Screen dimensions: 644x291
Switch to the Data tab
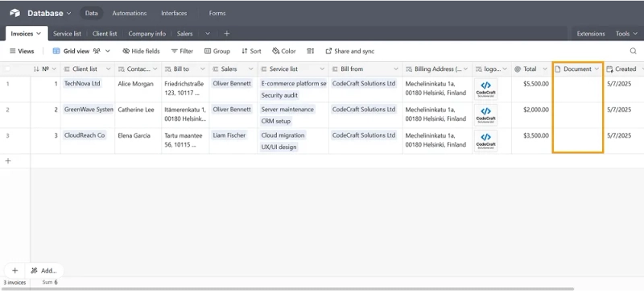click(91, 13)
